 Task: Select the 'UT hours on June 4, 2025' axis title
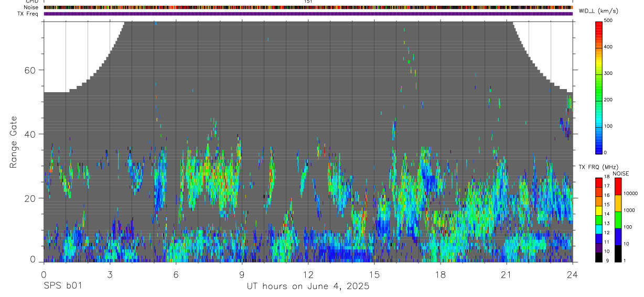[x=308, y=287]
